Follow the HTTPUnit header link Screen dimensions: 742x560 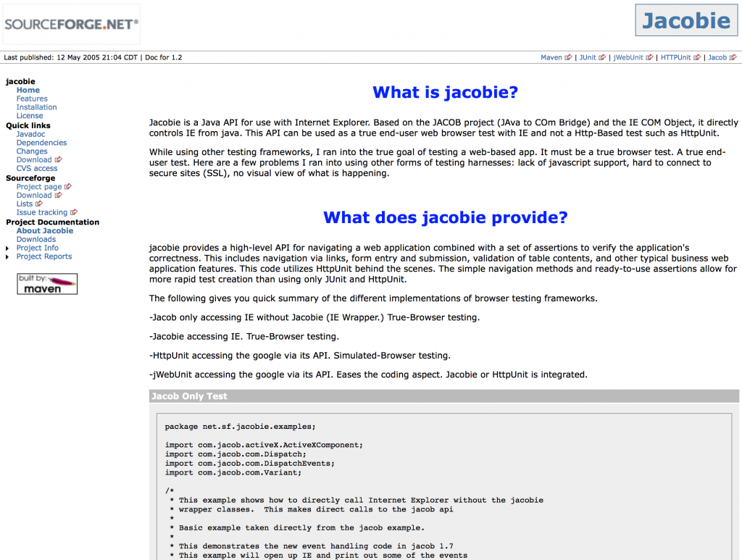click(676, 57)
